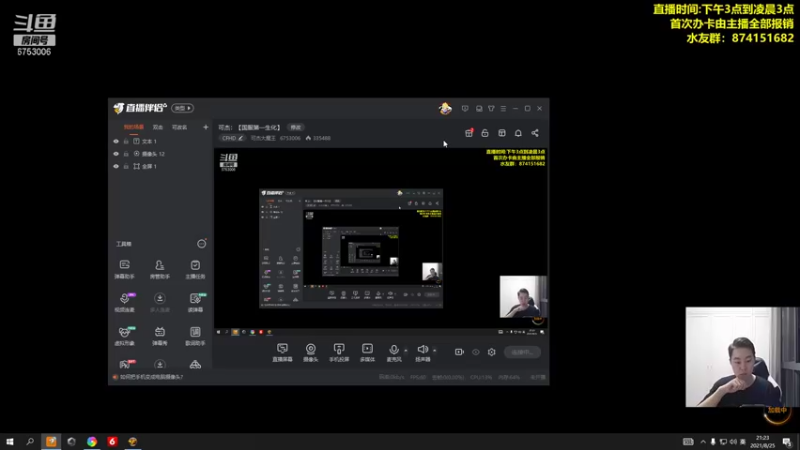This screenshot has width=800, height=450.
Task: Expand the speaker volume arrow
Action: [435, 351]
